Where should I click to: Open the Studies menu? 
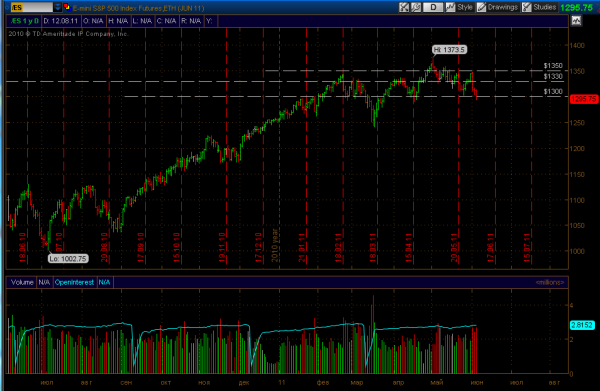539,7
